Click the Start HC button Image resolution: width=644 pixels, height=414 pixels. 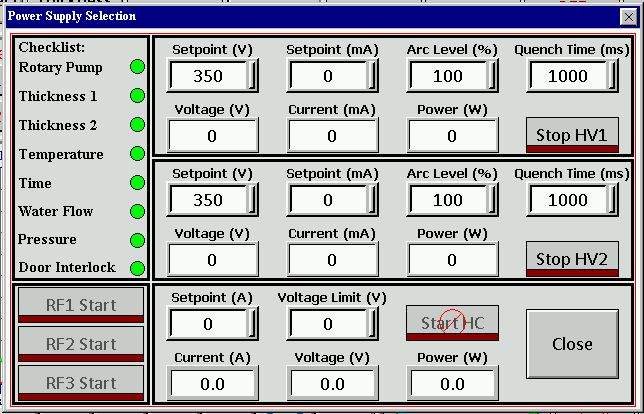click(x=452, y=323)
